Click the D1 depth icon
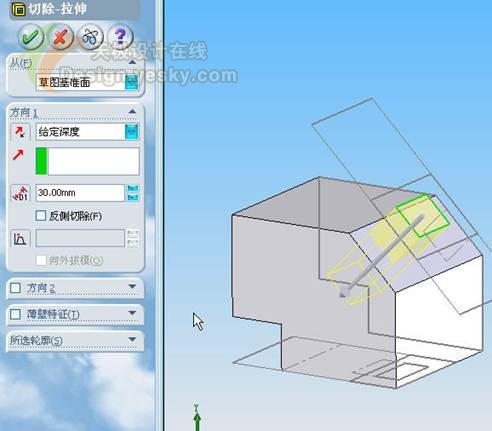This screenshot has height=431, width=492. (20, 193)
